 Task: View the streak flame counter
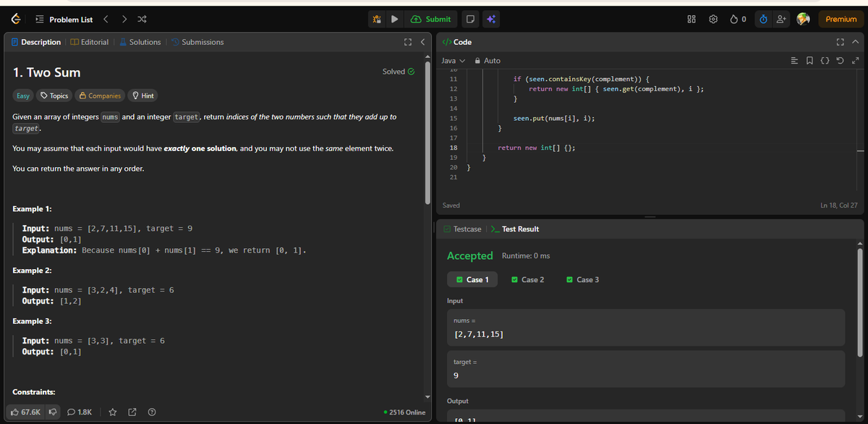736,20
